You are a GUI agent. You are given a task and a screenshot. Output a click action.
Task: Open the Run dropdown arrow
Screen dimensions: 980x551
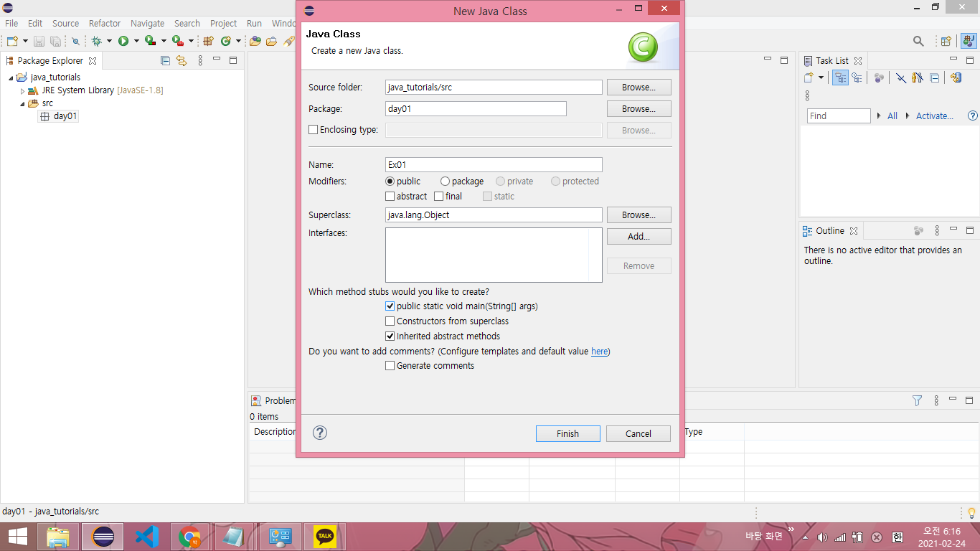136,41
